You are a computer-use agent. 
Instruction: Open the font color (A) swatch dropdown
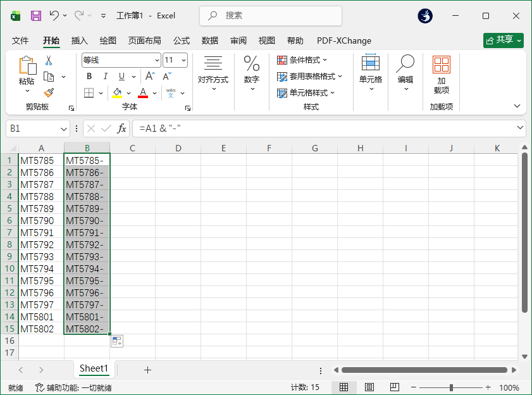pos(154,92)
